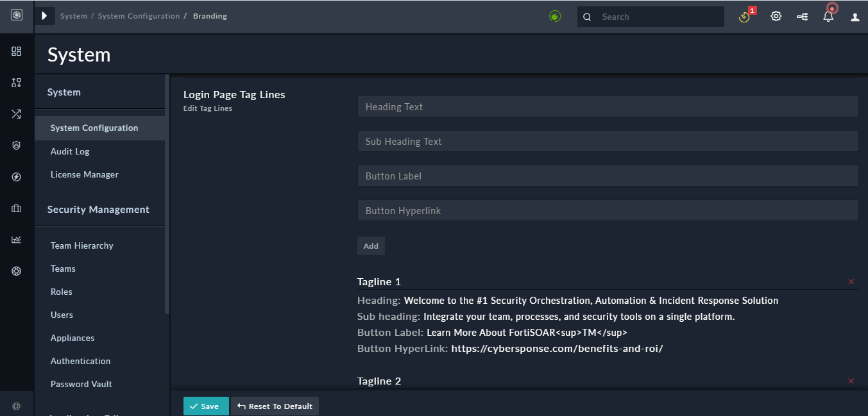Click the magnifier icon in search box
This screenshot has width=868, height=416.
(x=587, y=17)
